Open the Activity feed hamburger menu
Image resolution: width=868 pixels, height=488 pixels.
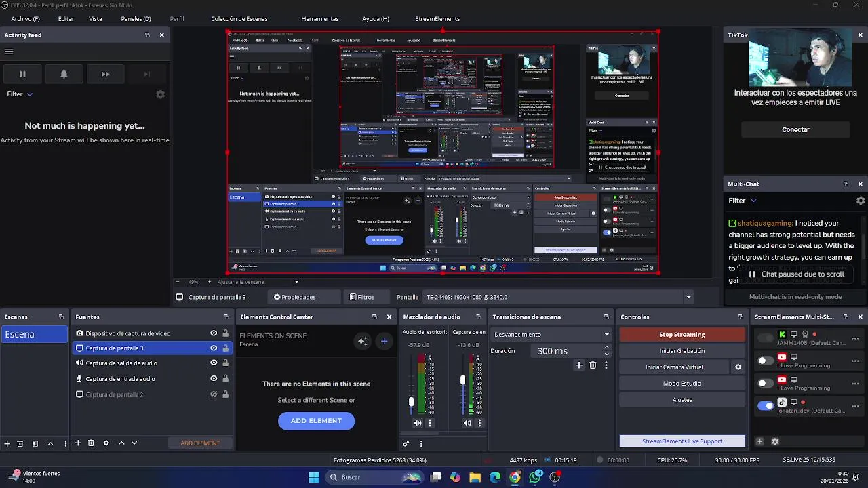9,52
